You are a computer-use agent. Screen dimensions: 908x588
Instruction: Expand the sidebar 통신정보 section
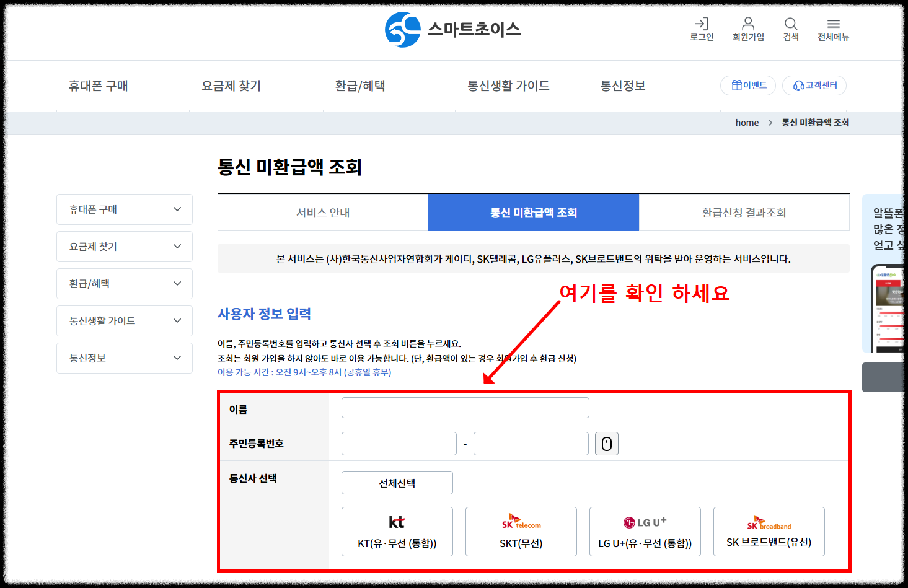[x=125, y=358]
